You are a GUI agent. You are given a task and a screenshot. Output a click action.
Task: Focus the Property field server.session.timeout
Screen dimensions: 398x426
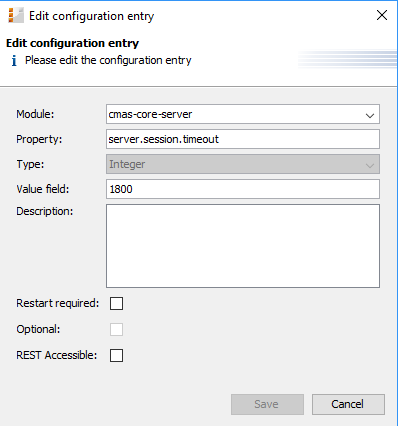(243, 139)
